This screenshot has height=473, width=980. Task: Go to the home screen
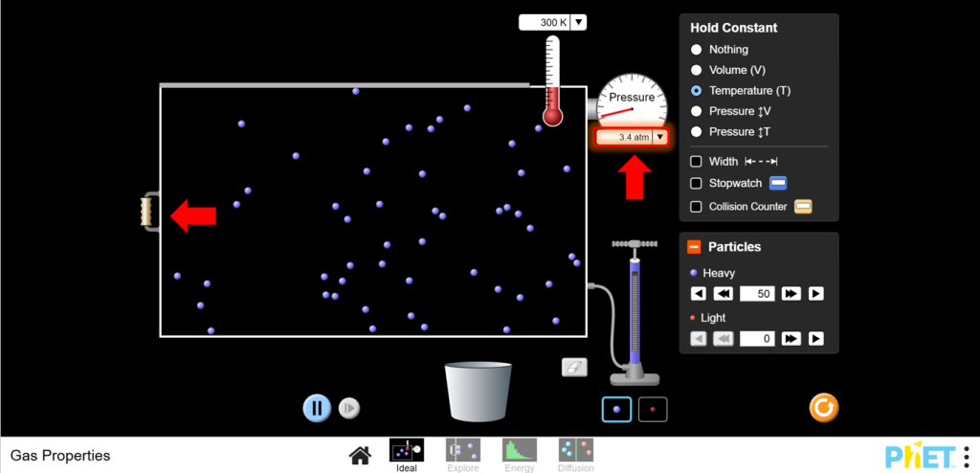360,455
